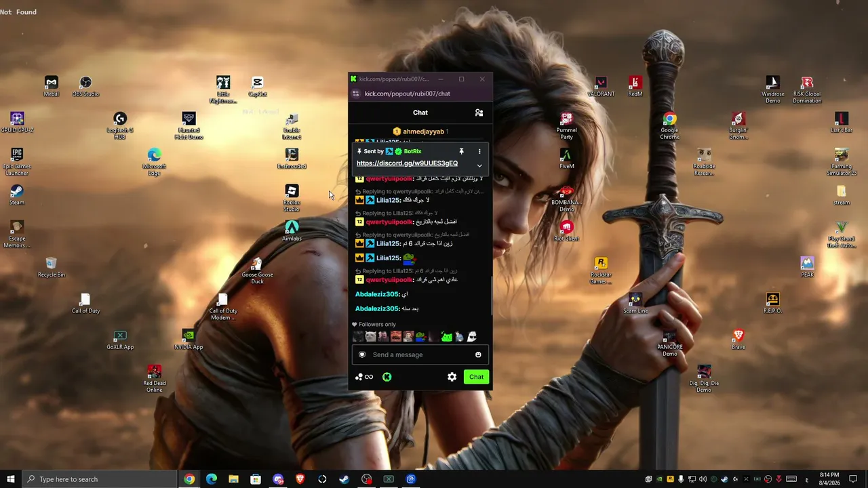Select the Steam desktop shortcut
This screenshot has height=488, width=868.
coord(17,195)
